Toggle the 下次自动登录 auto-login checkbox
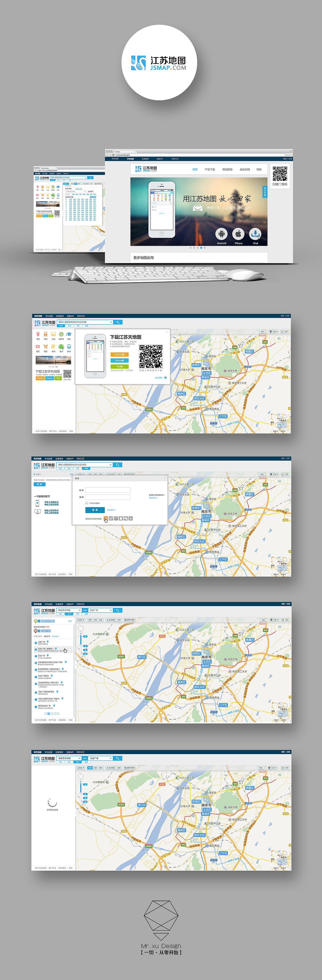 pyautogui.click(x=87, y=503)
